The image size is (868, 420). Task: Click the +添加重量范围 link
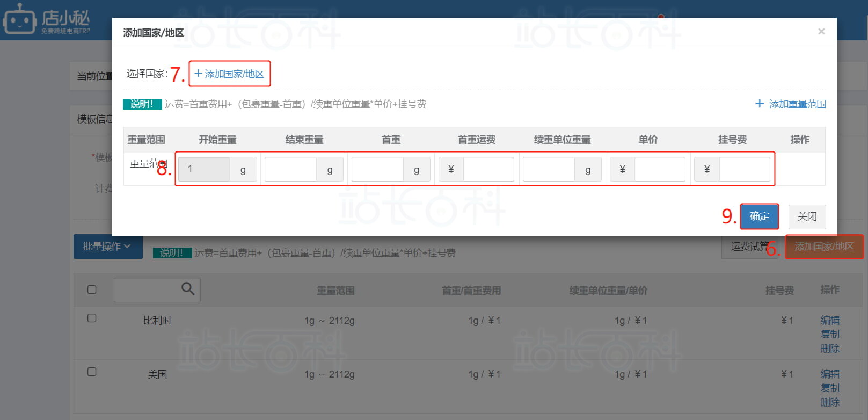790,104
